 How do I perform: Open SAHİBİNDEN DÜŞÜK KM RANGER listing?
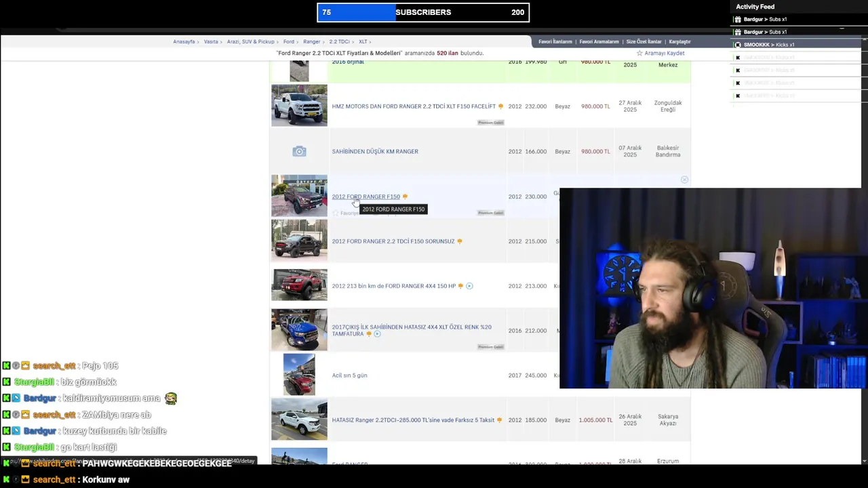[375, 151]
